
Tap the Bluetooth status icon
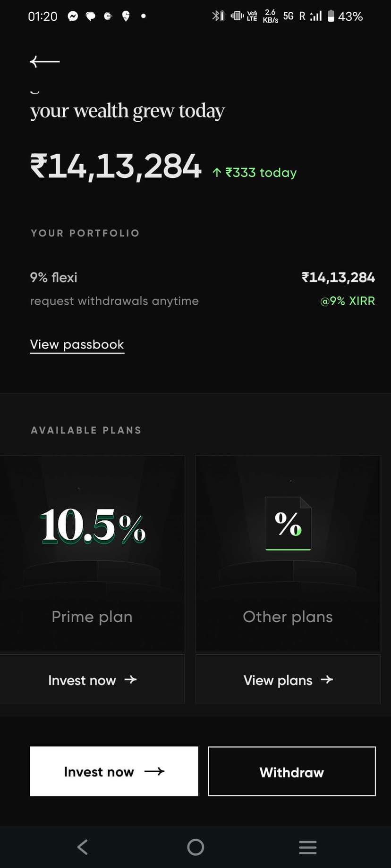pos(217,17)
